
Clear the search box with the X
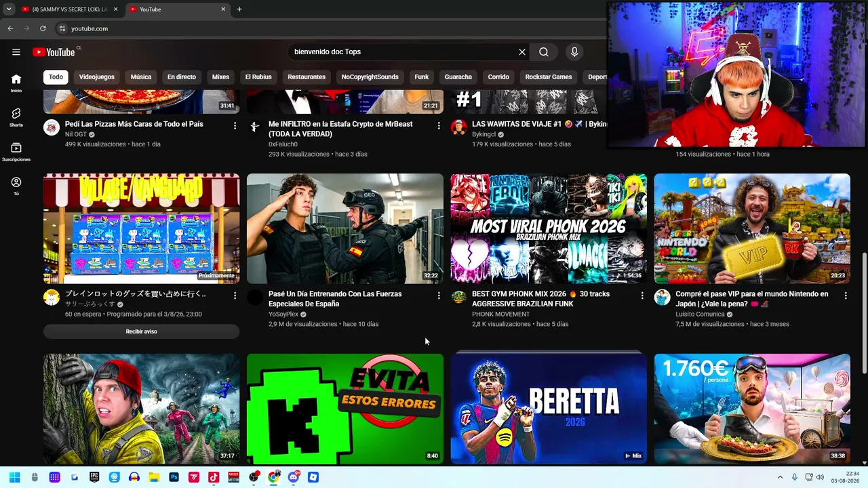point(522,52)
